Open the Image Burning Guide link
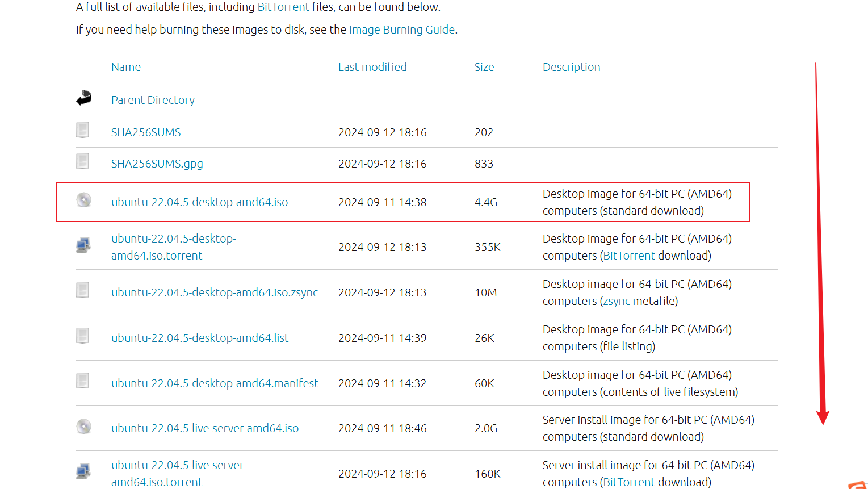868x489 pixels. coord(402,30)
